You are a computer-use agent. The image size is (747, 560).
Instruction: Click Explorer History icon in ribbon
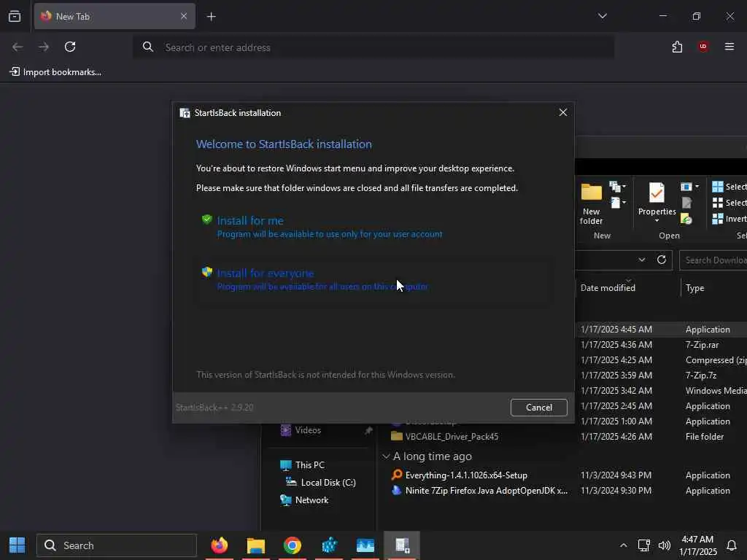click(x=686, y=219)
